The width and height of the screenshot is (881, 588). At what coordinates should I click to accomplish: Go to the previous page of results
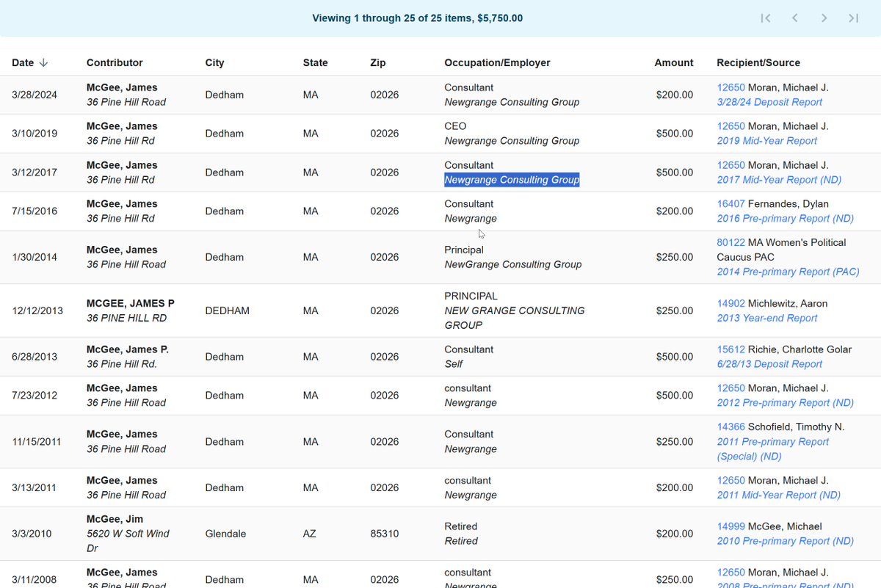(795, 18)
